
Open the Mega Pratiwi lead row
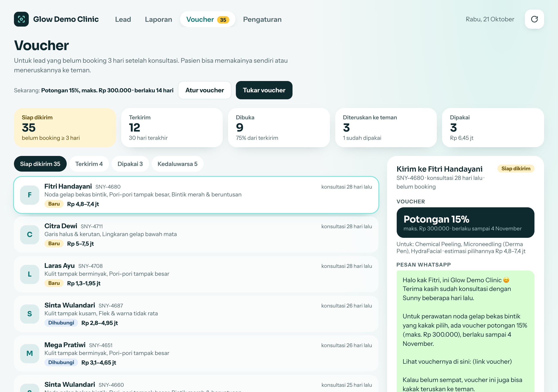pyautogui.click(x=196, y=353)
